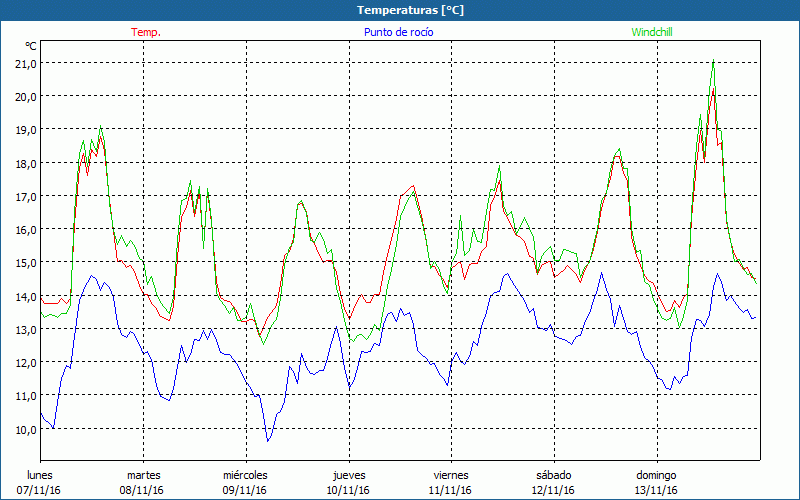Click the °C unit label on axis
800x500 pixels.
[x=31, y=46]
